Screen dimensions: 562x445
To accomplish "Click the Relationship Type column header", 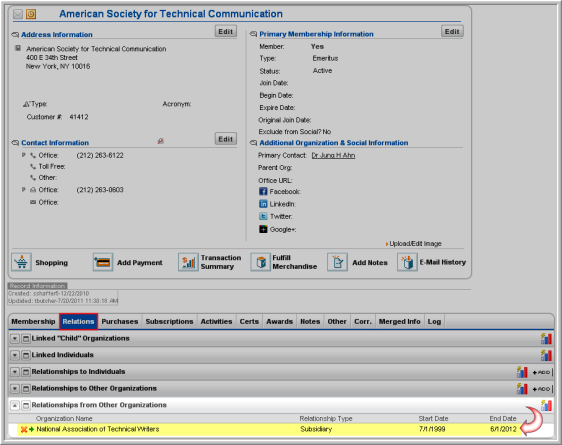I will (x=326, y=418).
